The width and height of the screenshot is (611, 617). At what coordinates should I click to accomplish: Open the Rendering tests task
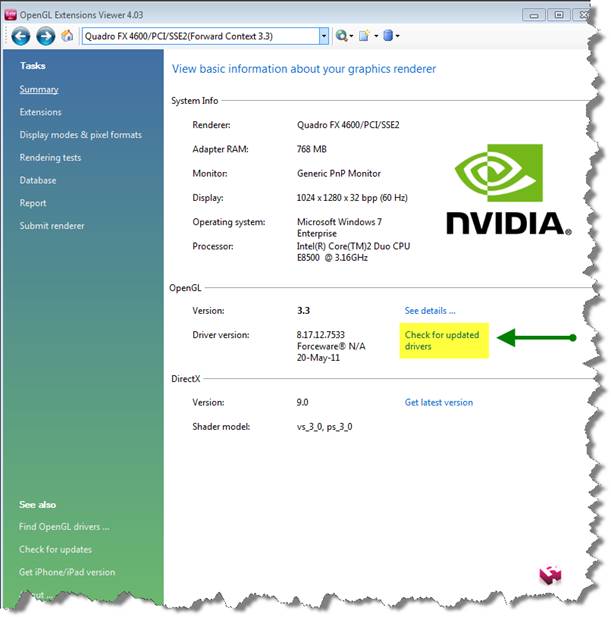coord(50,158)
